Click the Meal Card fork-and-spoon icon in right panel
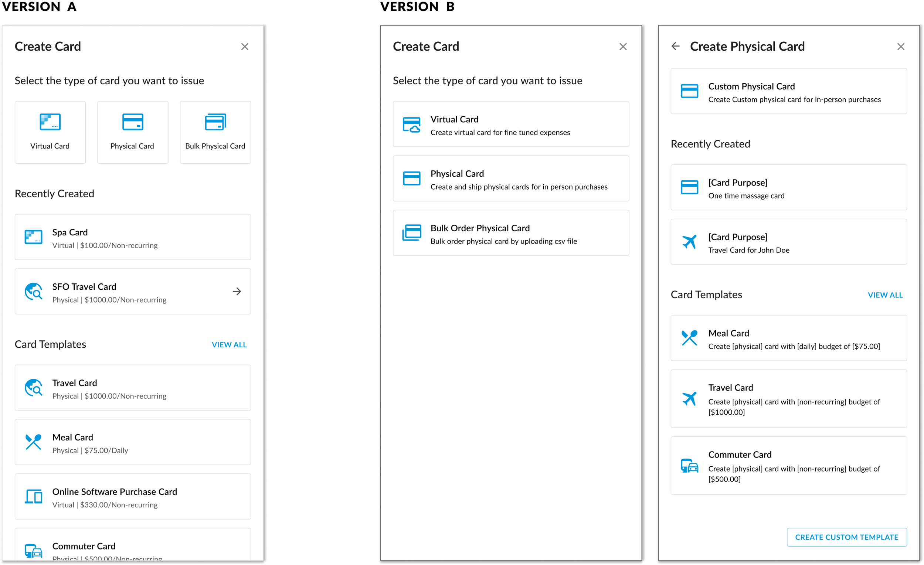Image resolution: width=924 pixels, height=565 pixels. (x=689, y=338)
